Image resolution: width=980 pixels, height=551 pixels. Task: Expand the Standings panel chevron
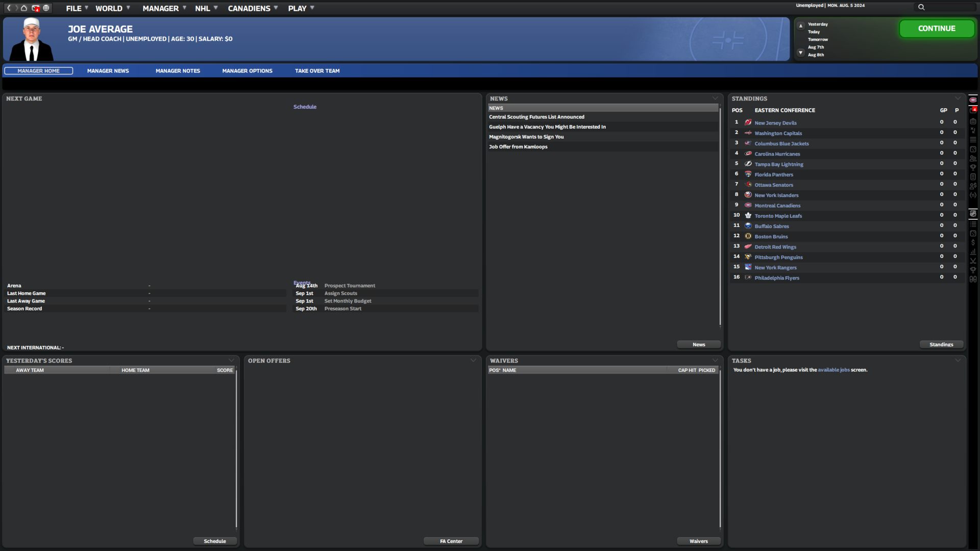[x=958, y=98]
